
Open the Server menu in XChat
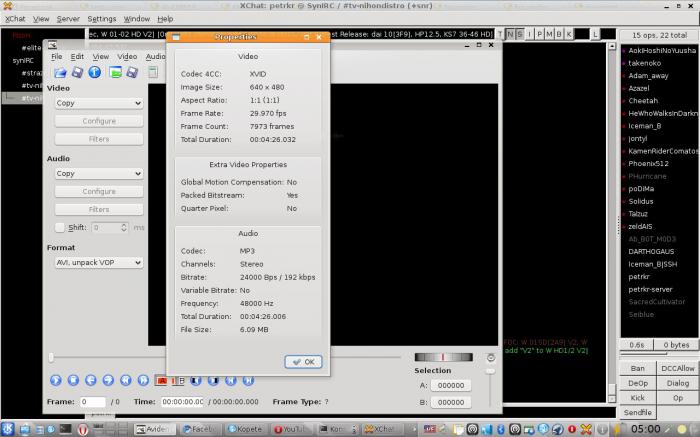tap(68, 19)
